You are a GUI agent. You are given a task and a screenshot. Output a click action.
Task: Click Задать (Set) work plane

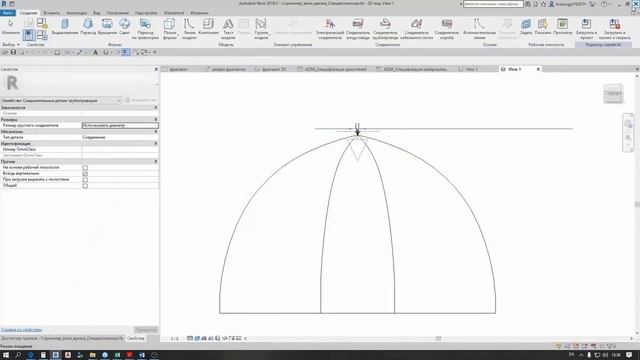526,27
